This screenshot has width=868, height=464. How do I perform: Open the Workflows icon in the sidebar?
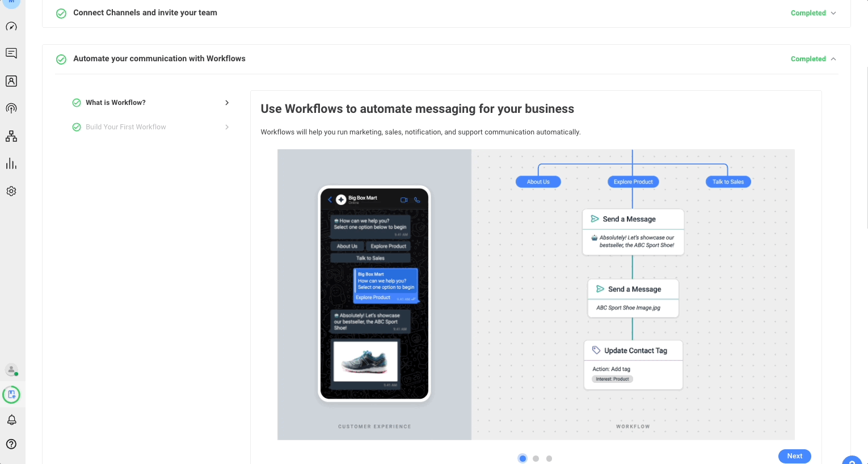coord(11,136)
